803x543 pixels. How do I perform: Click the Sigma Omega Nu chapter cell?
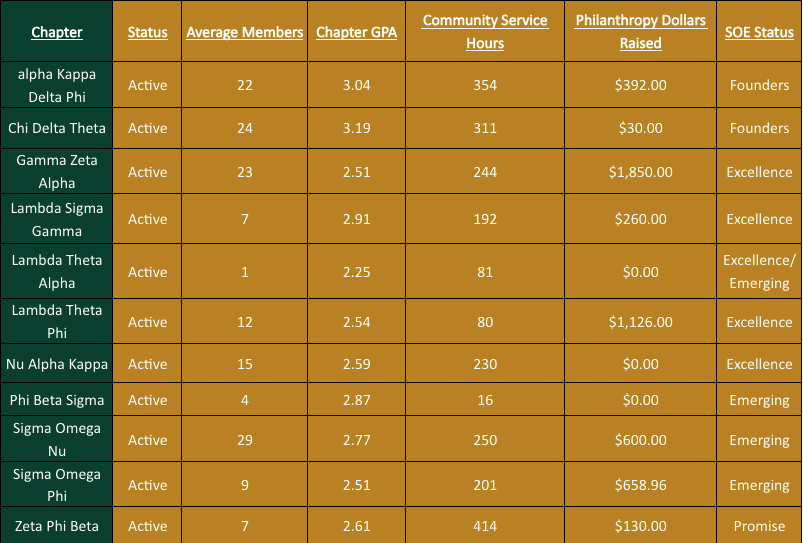pyautogui.click(x=57, y=440)
